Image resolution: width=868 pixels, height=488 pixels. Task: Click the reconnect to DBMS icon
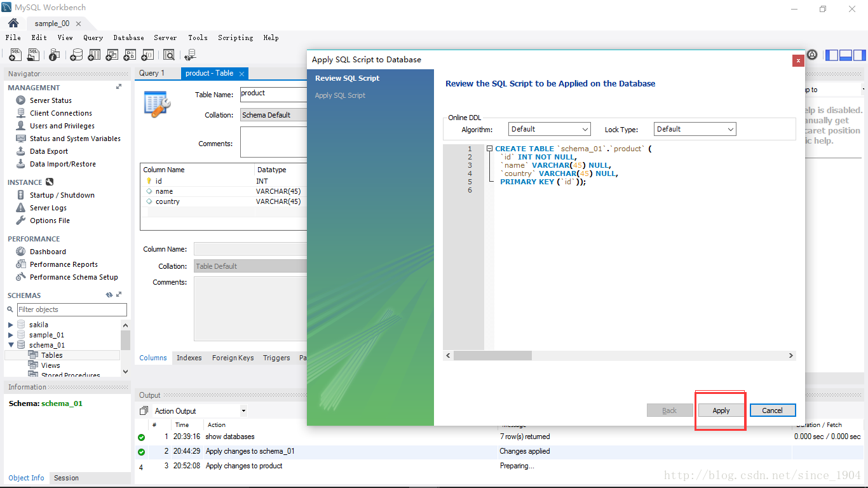point(190,55)
